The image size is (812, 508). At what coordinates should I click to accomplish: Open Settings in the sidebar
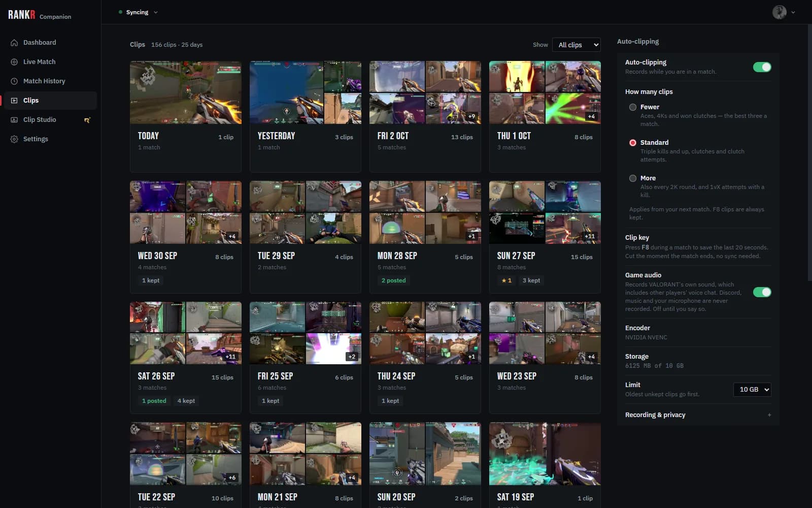[x=50, y=139]
